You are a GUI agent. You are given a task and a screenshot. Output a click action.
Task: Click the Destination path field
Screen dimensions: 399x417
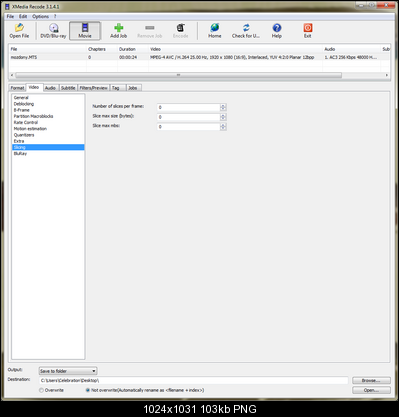(194, 380)
